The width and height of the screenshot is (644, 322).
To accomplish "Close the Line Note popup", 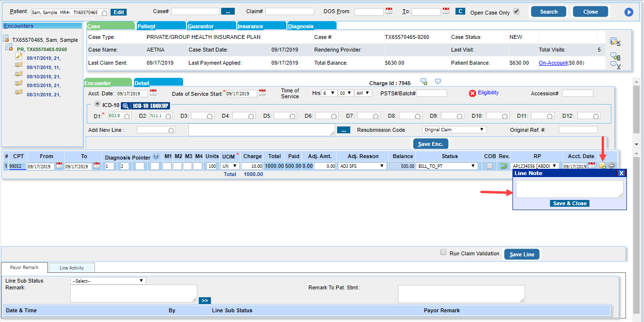I will tap(621, 173).
